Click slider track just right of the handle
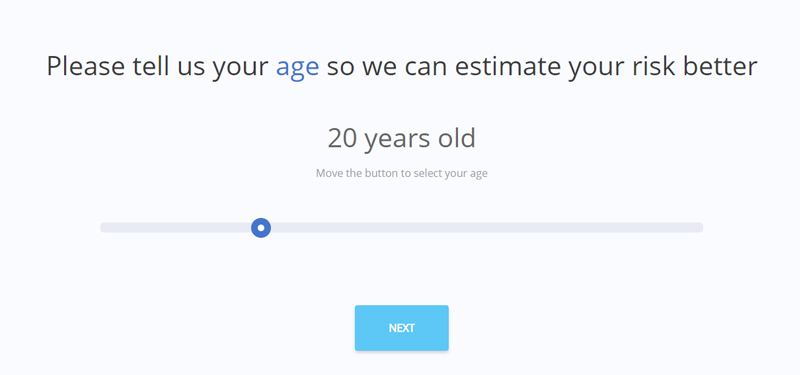Viewport: 800px width, 375px height. 281,228
